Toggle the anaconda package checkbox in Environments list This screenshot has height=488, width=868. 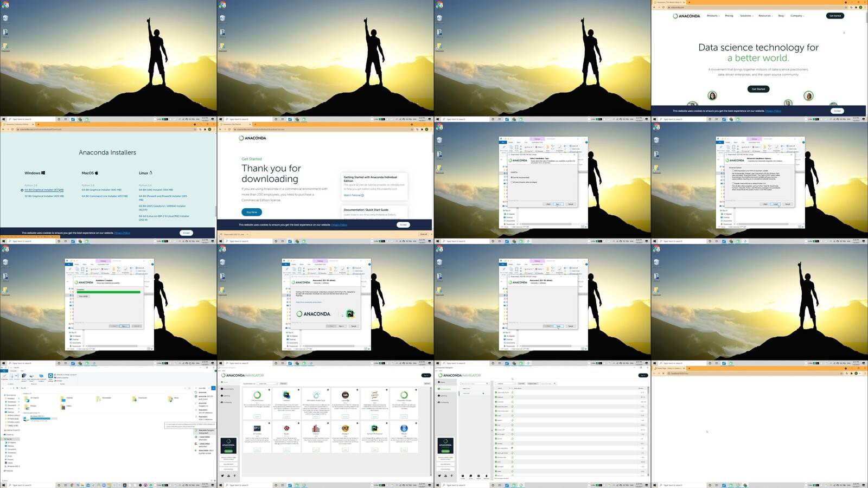pos(496,402)
